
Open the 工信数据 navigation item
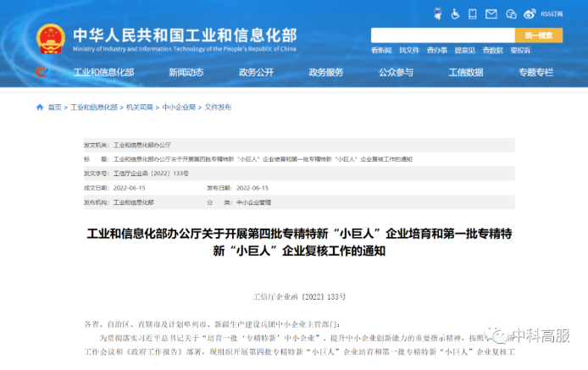click(x=466, y=72)
